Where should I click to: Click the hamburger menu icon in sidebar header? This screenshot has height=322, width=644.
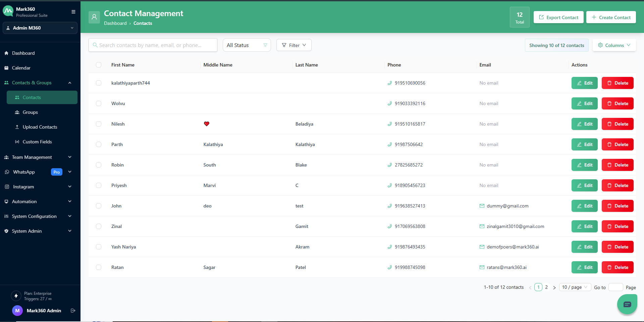[73, 12]
